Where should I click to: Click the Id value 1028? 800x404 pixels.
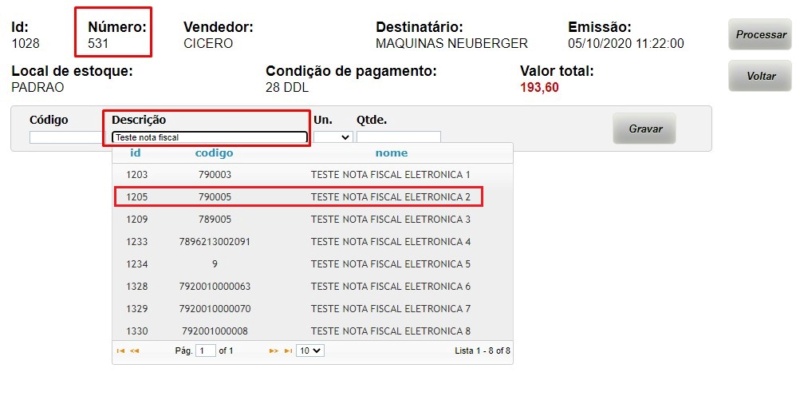coord(26,43)
